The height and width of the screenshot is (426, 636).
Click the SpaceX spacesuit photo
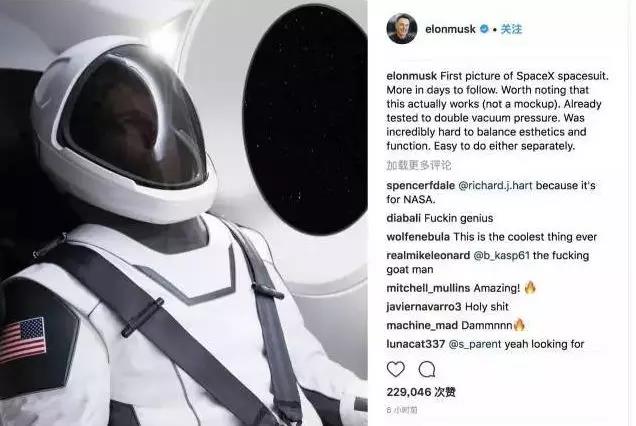coord(184,213)
